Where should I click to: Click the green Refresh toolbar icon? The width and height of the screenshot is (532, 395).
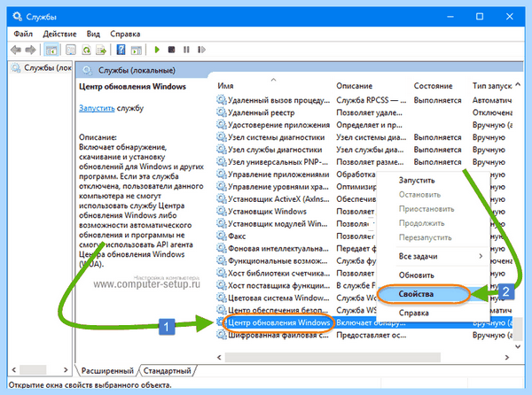coord(86,50)
